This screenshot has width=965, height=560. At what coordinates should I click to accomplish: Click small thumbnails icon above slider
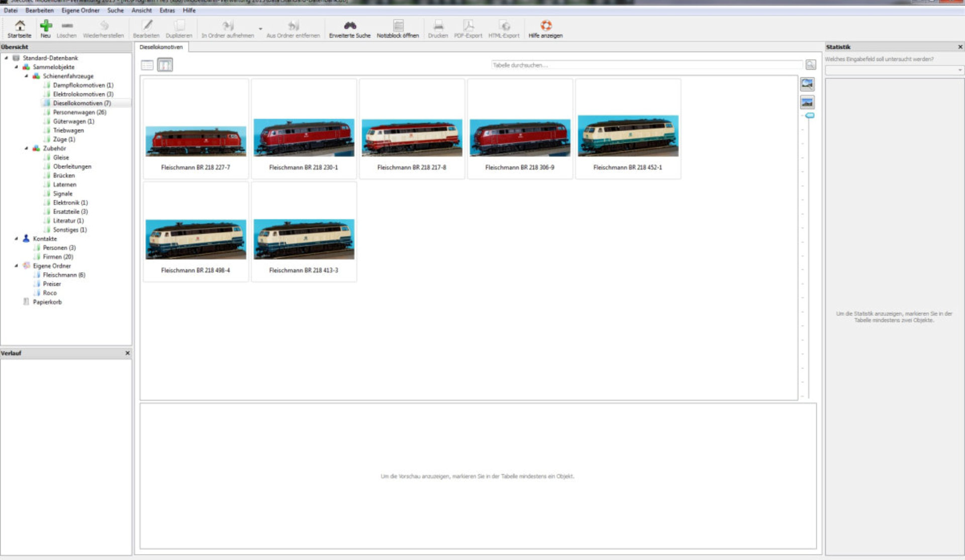807,102
